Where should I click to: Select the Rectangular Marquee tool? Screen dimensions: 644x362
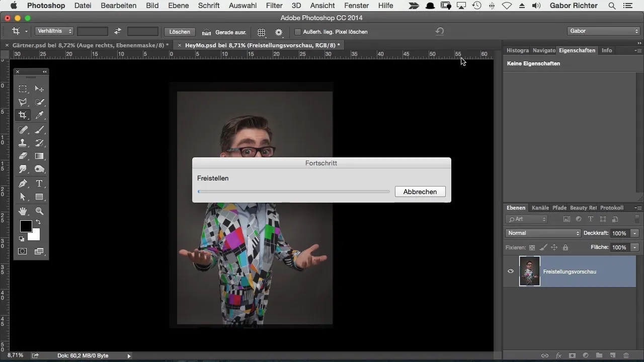(23, 89)
